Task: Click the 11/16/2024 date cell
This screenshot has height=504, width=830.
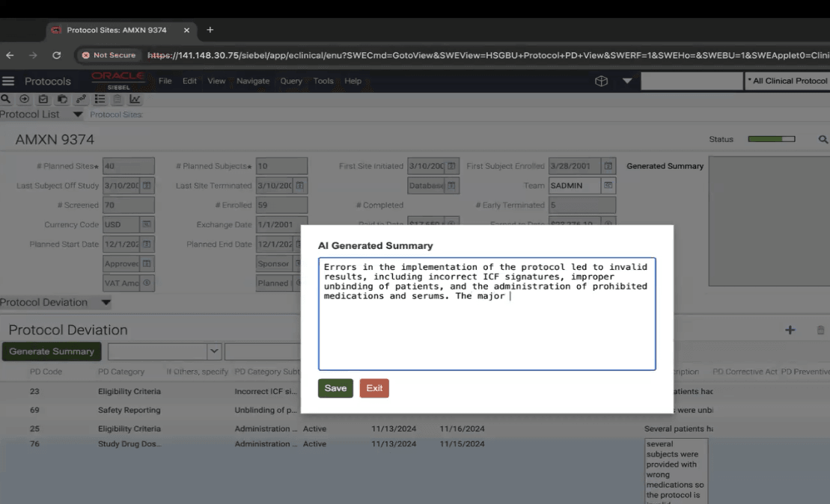Action: coord(462,429)
